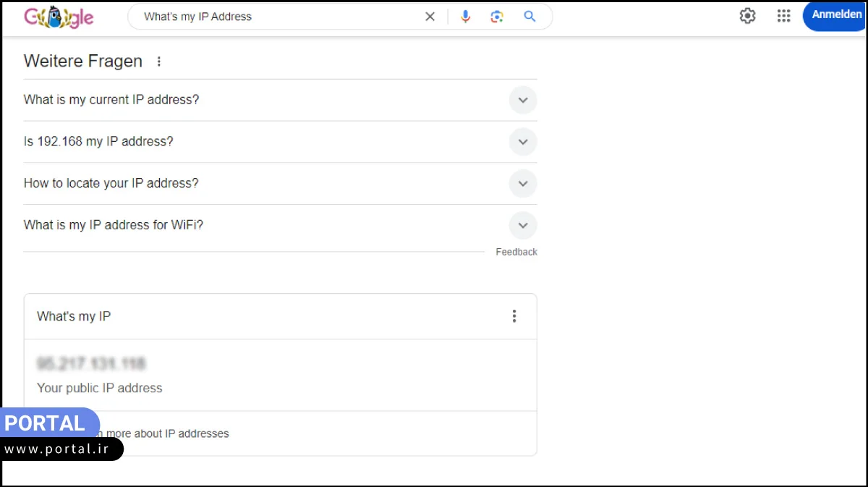Open the Feedback link

coord(516,251)
